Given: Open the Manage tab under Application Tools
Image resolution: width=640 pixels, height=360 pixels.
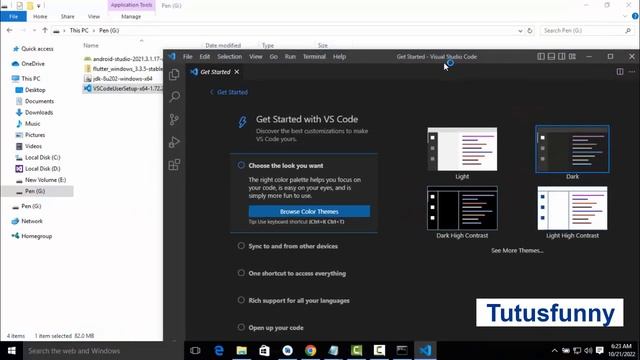Looking at the screenshot, I should (x=131, y=16).
